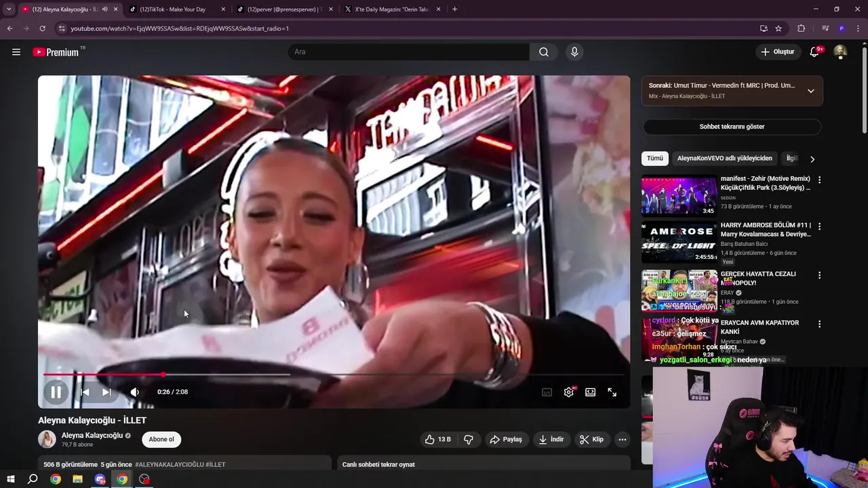Click the YouTube URL address bar
Viewport: 868px width, 488px height.
[407, 28]
